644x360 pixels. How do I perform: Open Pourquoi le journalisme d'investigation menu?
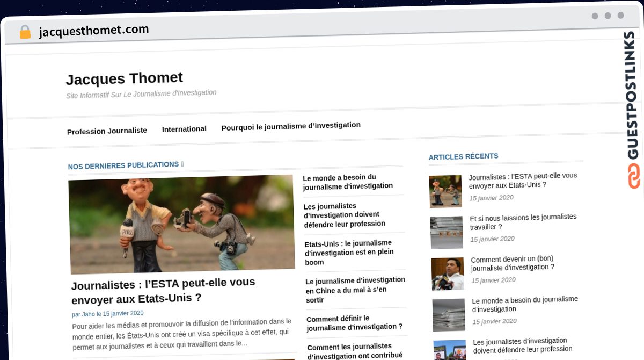pyautogui.click(x=291, y=126)
